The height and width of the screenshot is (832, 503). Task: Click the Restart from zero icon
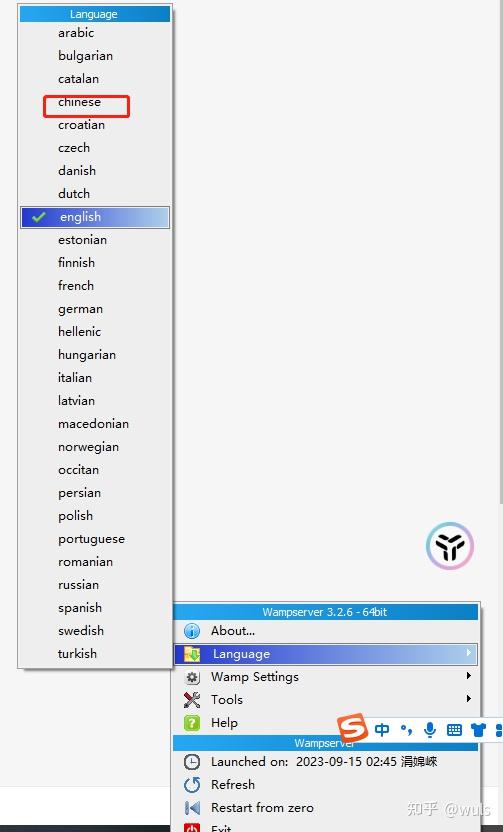(192, 808)
